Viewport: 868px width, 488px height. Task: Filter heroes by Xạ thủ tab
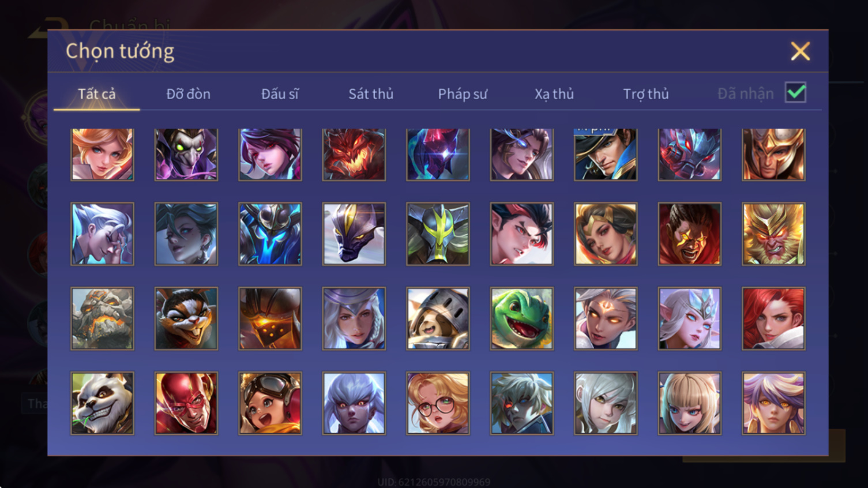[554, 94]
